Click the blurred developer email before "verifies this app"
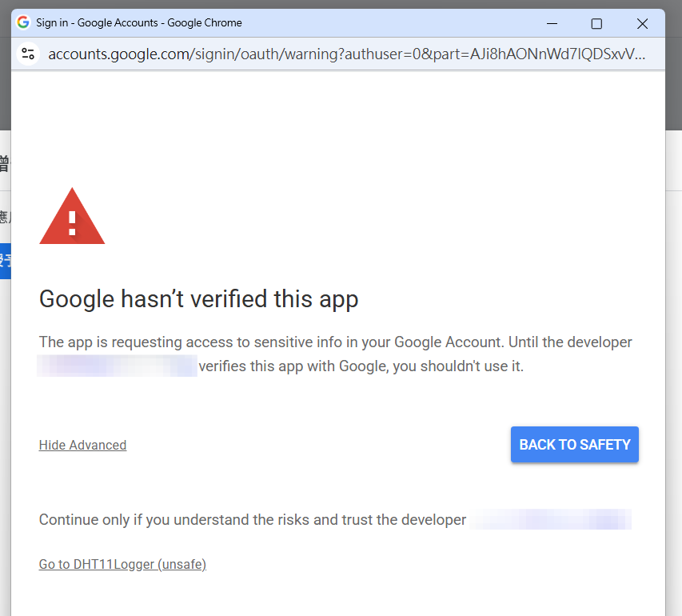 [x=117, y=367]
